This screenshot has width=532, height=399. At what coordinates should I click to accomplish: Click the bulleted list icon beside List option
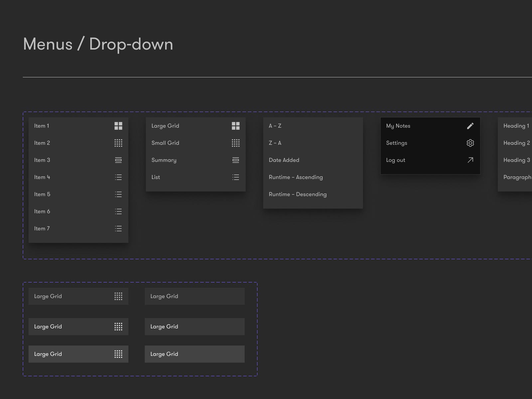click(235, 177)
